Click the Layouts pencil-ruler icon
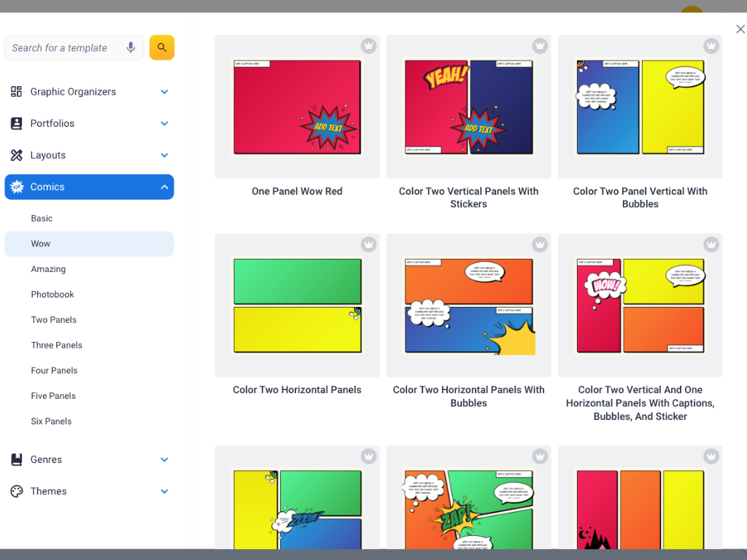747x560 pixels. [17, 155]
